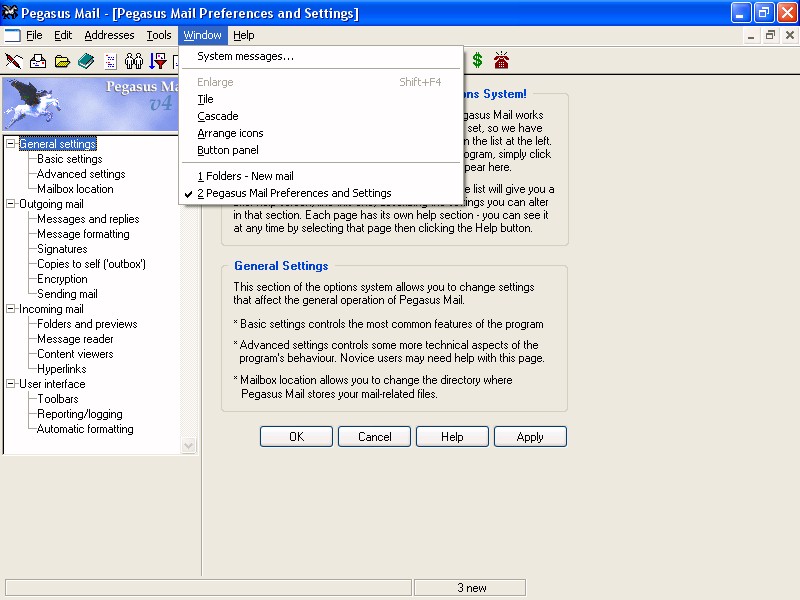Choose Arrange icons menu entry

tap(321, 133)
